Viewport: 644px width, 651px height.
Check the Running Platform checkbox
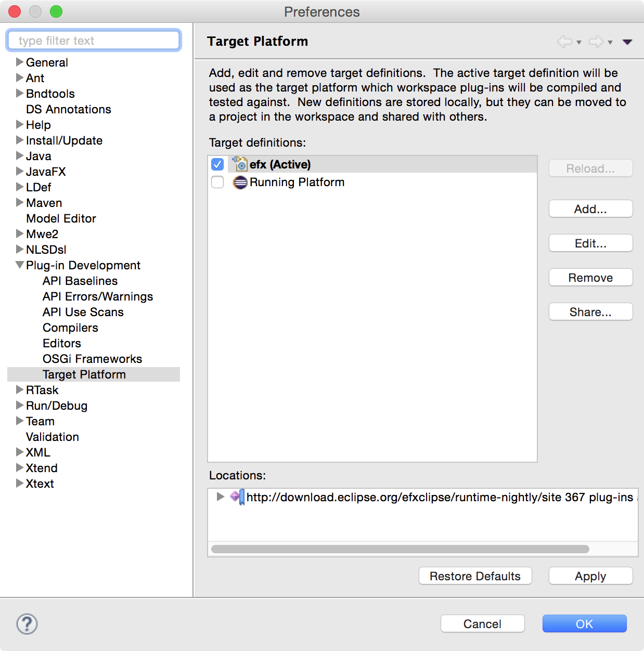click(217, 183)
